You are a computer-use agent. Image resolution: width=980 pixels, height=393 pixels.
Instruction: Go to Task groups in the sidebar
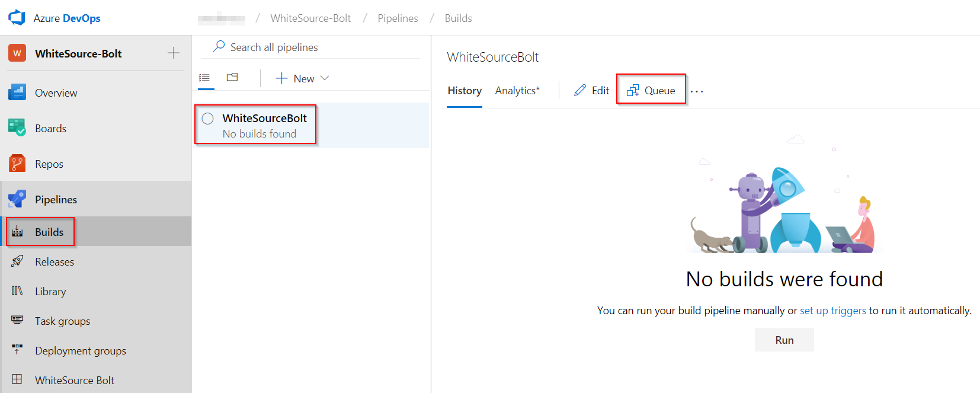pyautogui.click(x=63, y=321)
